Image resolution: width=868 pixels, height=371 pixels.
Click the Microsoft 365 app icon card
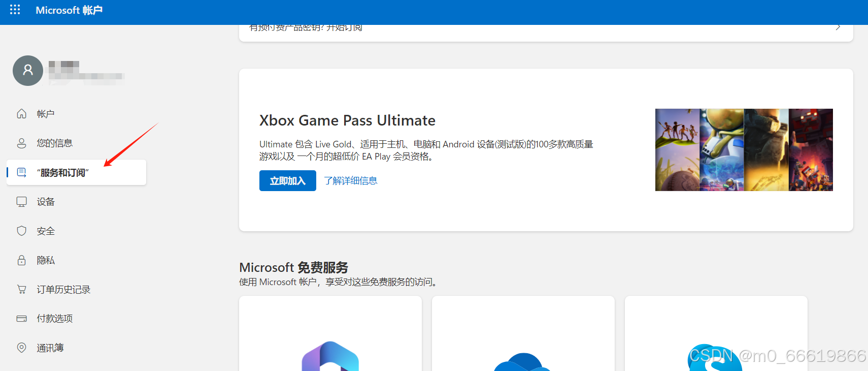(x=330, y=333)
